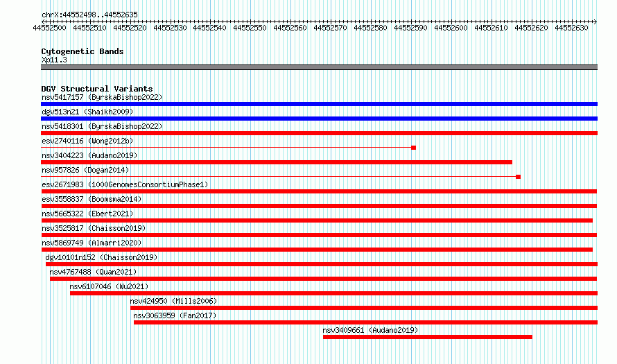Viewport: 617px width, 364px height.
Task: Click the chrX:44552498..44552635 region label
Action: 89,15
